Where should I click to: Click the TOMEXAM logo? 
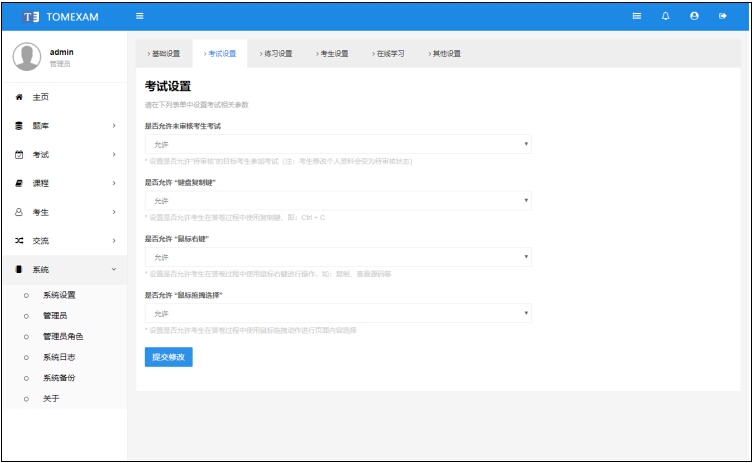coord(61,17)
